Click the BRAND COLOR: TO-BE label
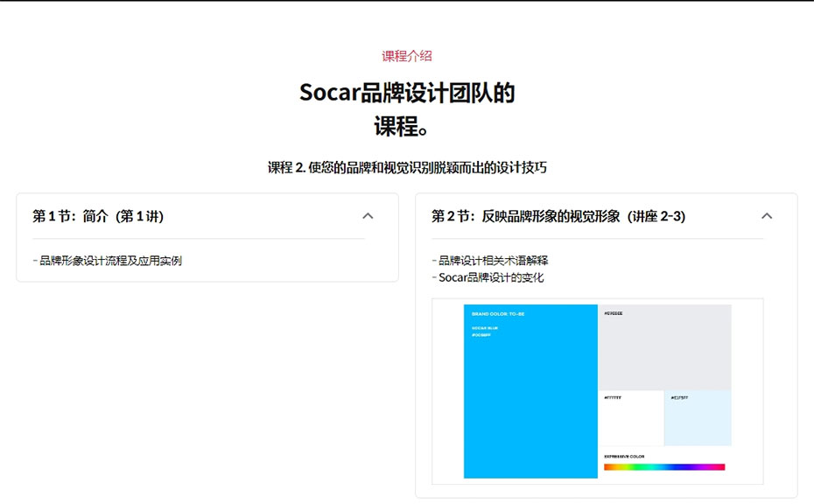 tap(498, 314)
